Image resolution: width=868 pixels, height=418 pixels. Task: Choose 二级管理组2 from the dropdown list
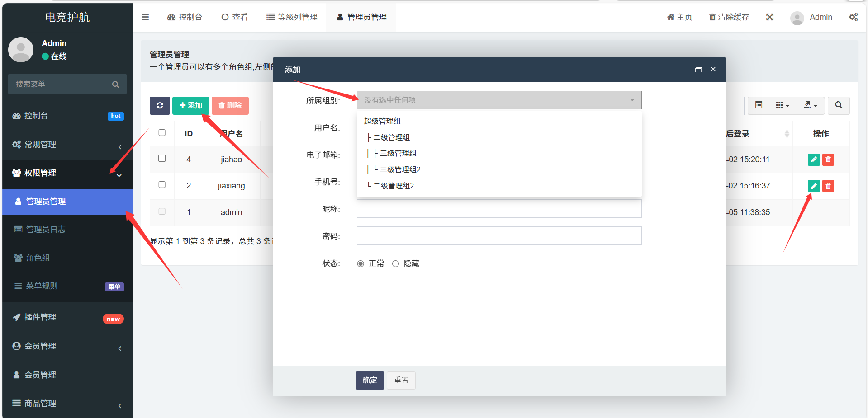(393, 186)
